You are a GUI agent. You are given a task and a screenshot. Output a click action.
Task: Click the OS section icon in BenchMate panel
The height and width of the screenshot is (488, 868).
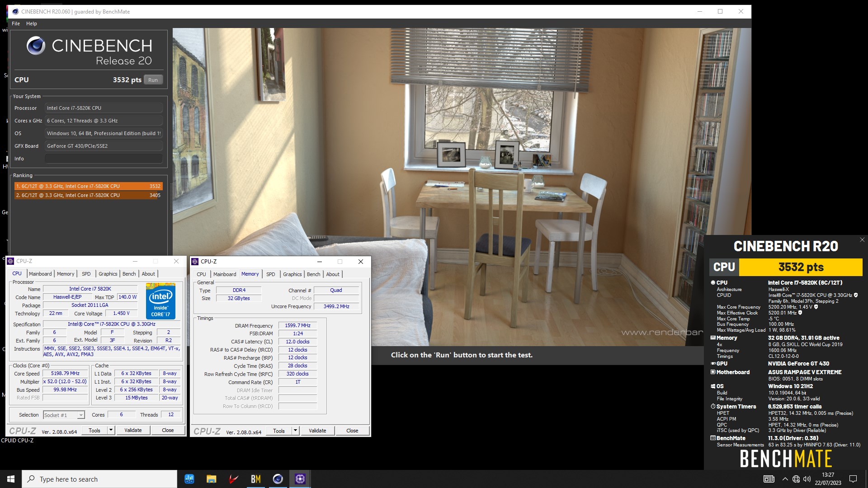[713, 386]
